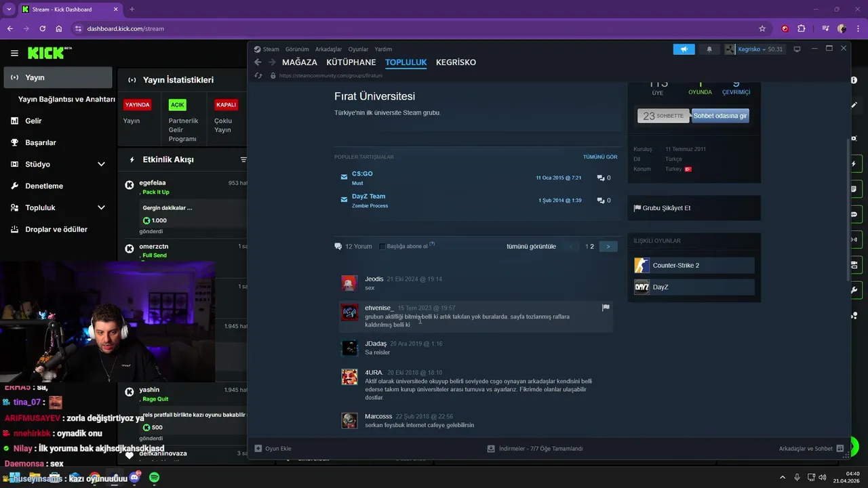Open new Chrome tab plus button
This screenshot has height=488, width=868.
click(x=132, y=9)
